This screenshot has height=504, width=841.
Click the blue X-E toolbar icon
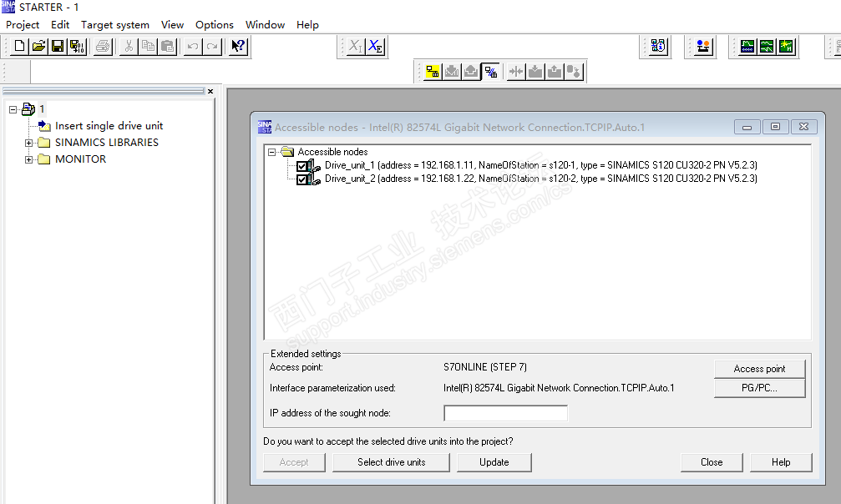(x=375, y=46)
